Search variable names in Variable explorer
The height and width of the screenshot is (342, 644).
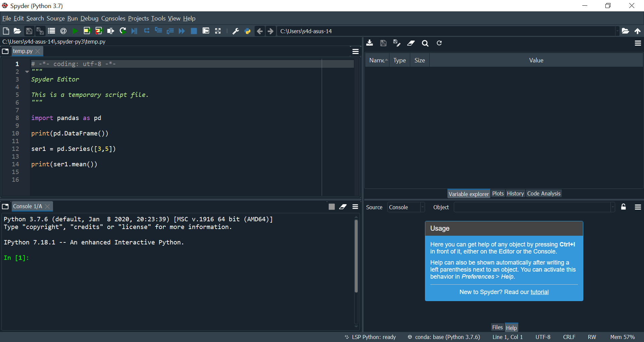(x=425, y=43)
